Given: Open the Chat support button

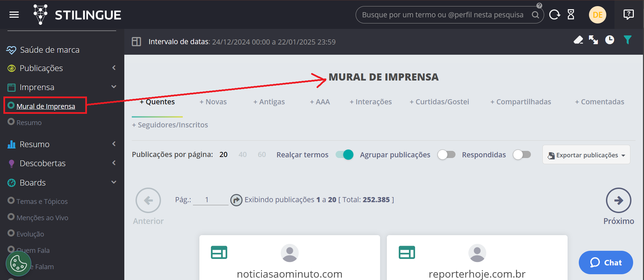Looking at the screenshot, I should [606, 263].
